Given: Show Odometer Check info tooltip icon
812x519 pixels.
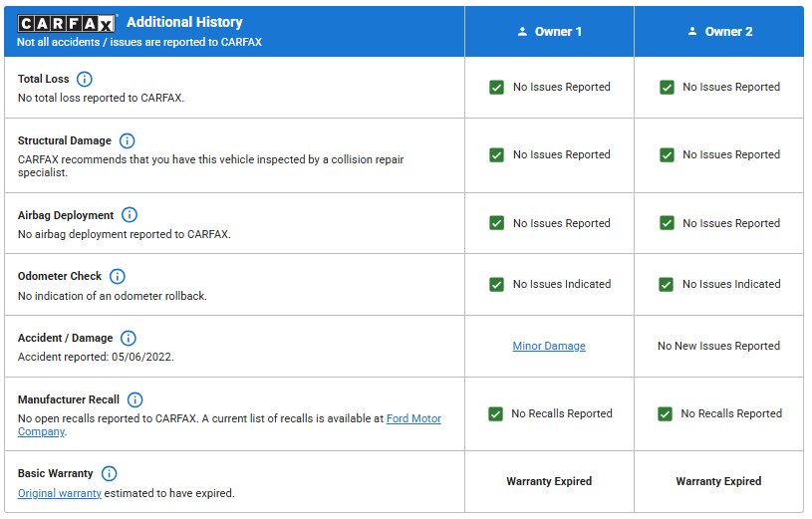Looking at the screenshot, I should coord(118,277).
